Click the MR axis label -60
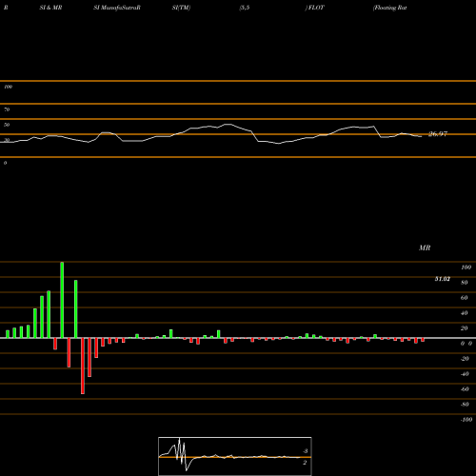Screen dimensions: 476x476 click(465, 389)
